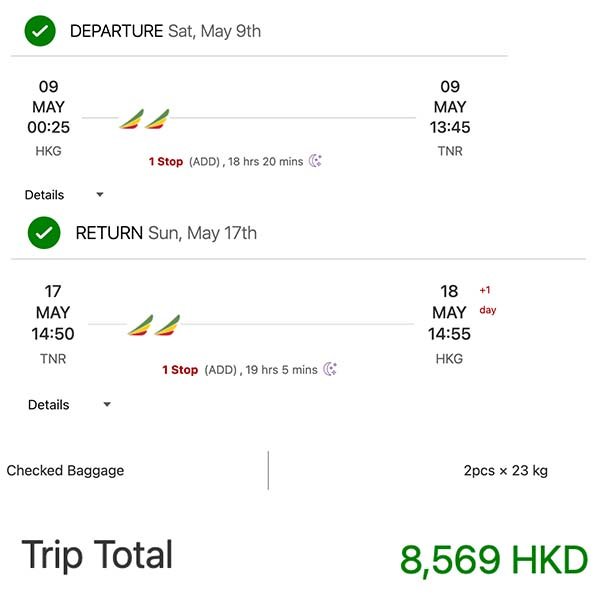Click the departure flight's red 1 Stop link
This screenshot has width=600, height=600.
point(166,161)
